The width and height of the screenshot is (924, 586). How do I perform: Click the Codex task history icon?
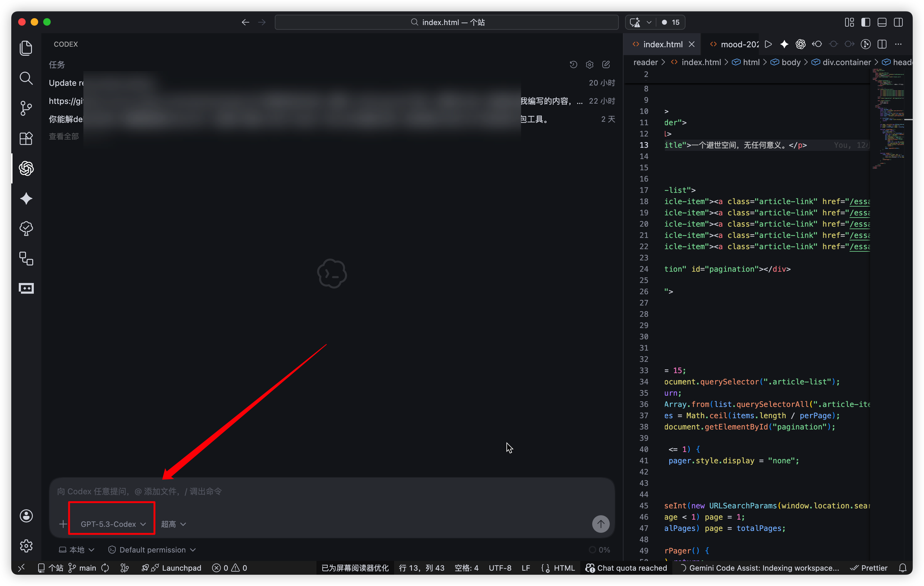[573, 64]
